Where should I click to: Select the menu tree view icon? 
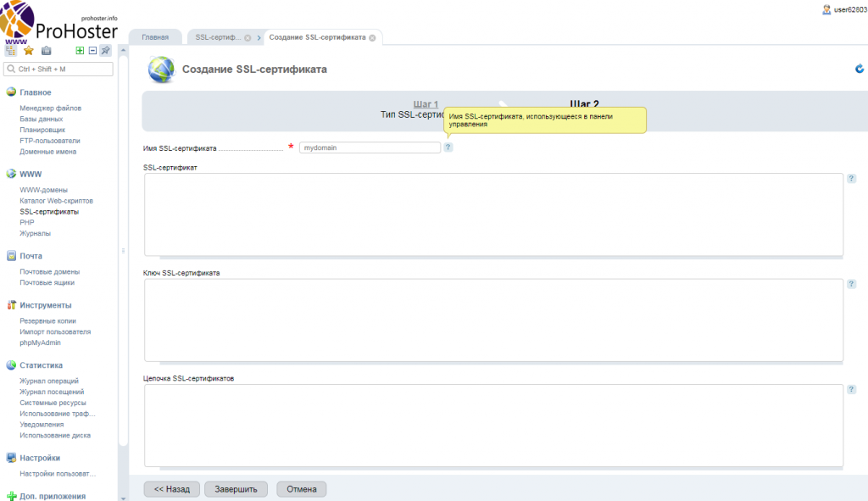11,51
